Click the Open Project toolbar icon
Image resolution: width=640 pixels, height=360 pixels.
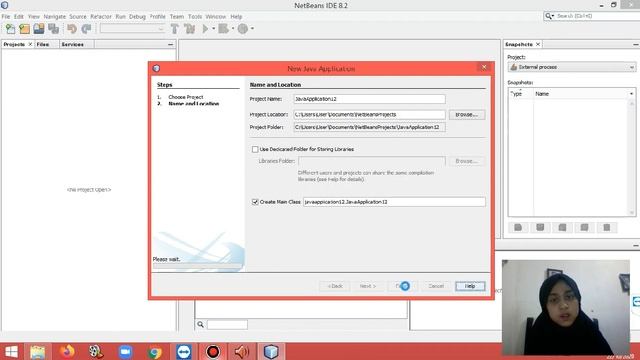[x=39, y=29]
